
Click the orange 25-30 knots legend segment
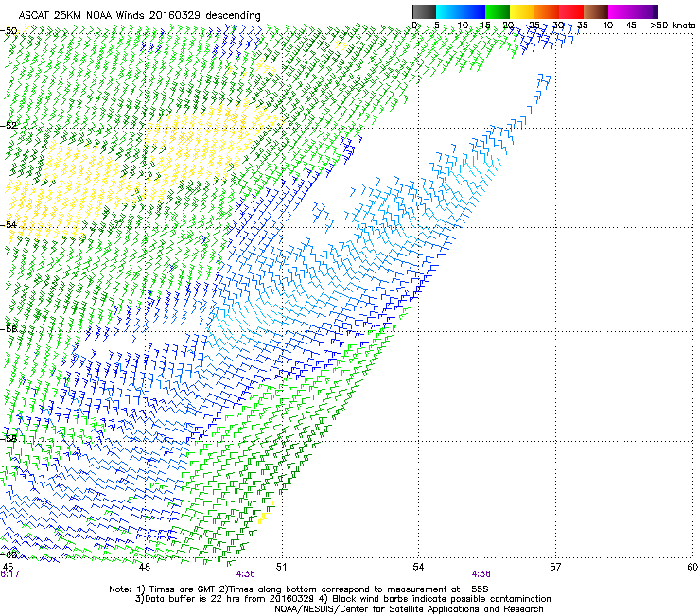click(547, 11)
